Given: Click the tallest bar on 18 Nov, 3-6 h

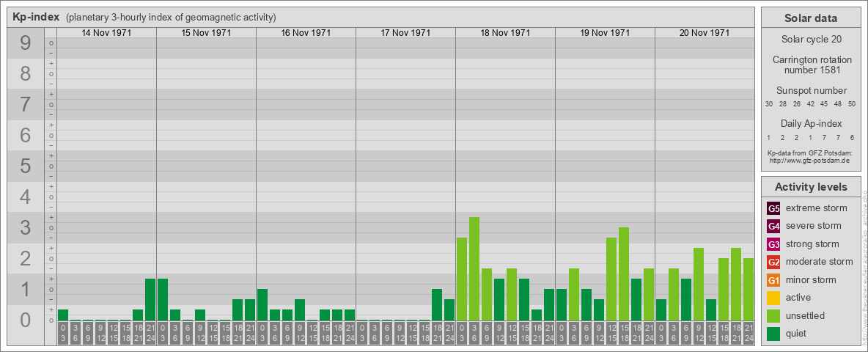Looking at the screenshot, I should [x=474, y=269].
